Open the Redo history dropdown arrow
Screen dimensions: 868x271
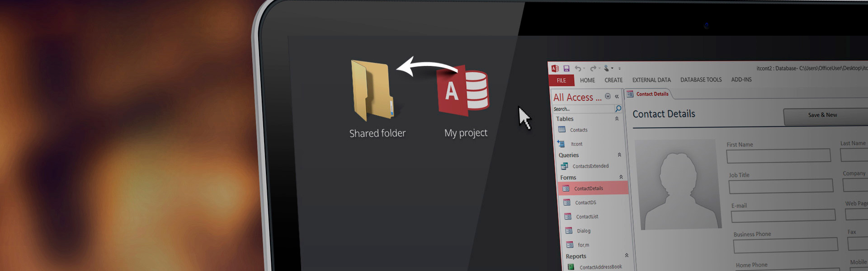click(x=599, y=69)
